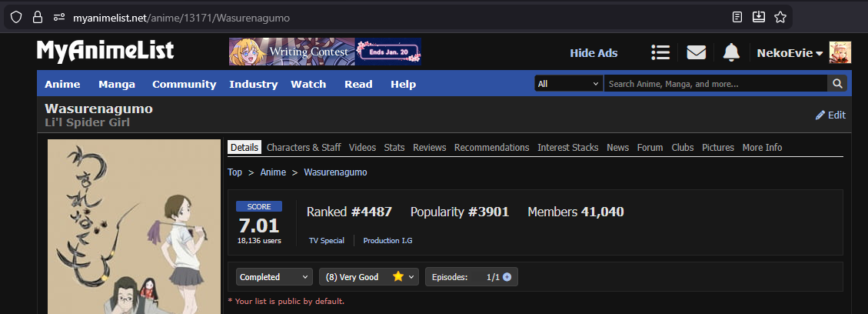Open the All search category dropdown
Viewport: 868px width, 314px height.
(x=568, y=84)
